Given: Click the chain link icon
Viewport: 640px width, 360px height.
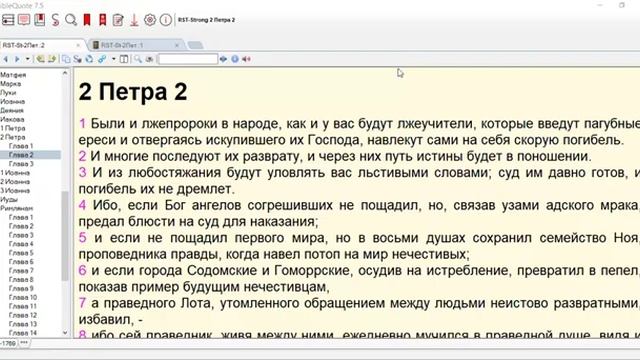Looking at the screenshot, I should pyautogui.click(x=102, y=59).
